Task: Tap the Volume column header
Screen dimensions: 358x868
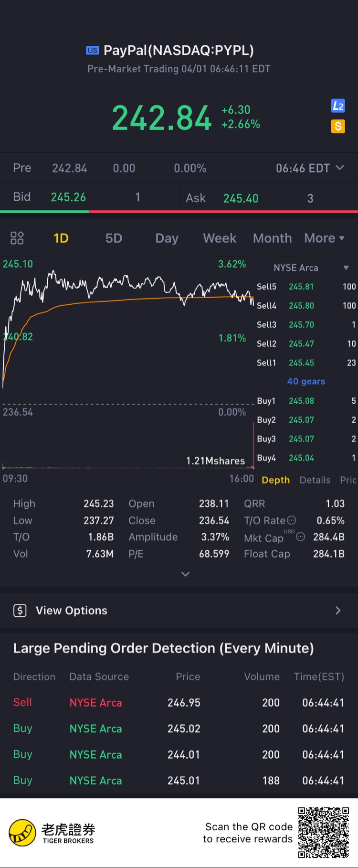Action: 262,676
